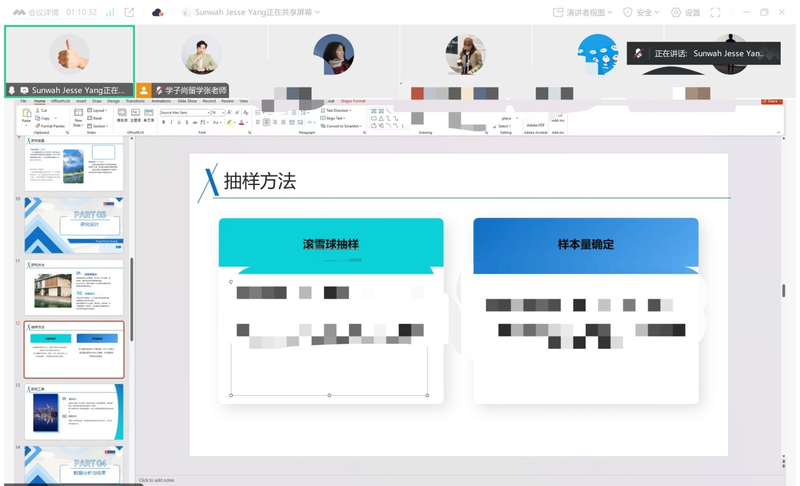Viewport: 800px width, 486px height.
Task: Switch to the OfficePLUS ribbon tab
Action: [x=60, y=101]
